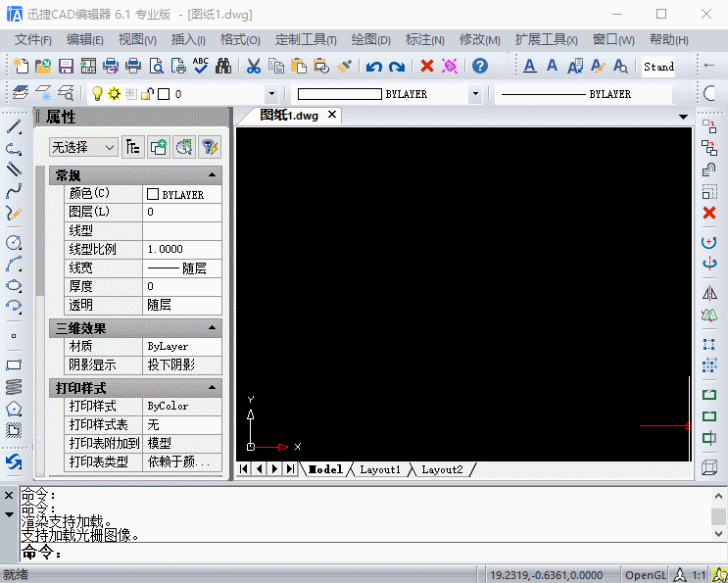Open the BYLAYER color dropdown
Image resolution: width=728 pixels, height=583 pixels.
point(475,94)
